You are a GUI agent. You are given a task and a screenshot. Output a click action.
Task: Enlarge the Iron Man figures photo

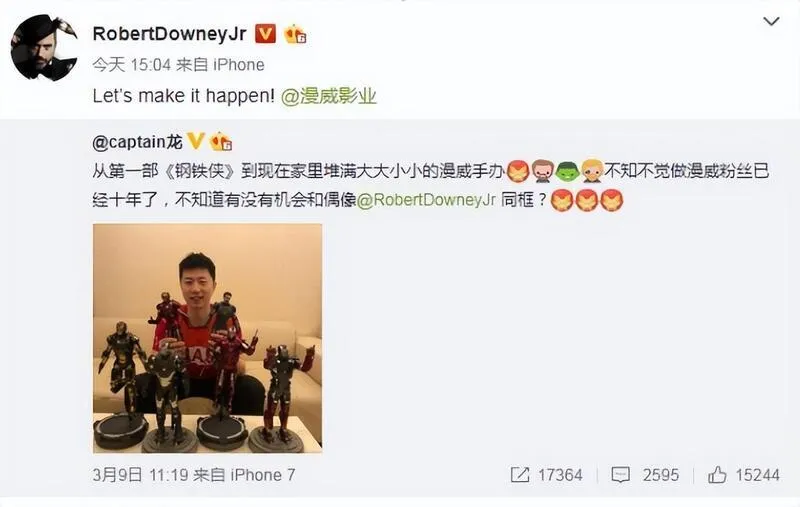[x=207, y=338]
